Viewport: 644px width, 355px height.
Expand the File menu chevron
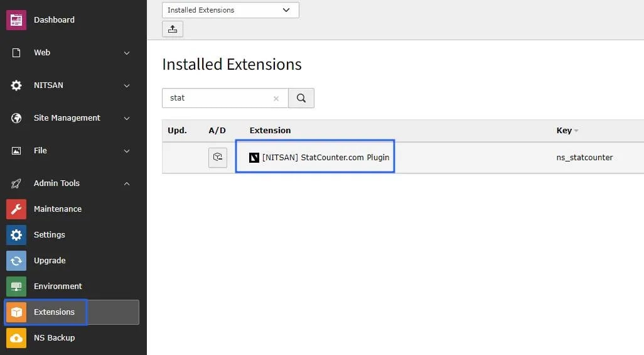127,151
